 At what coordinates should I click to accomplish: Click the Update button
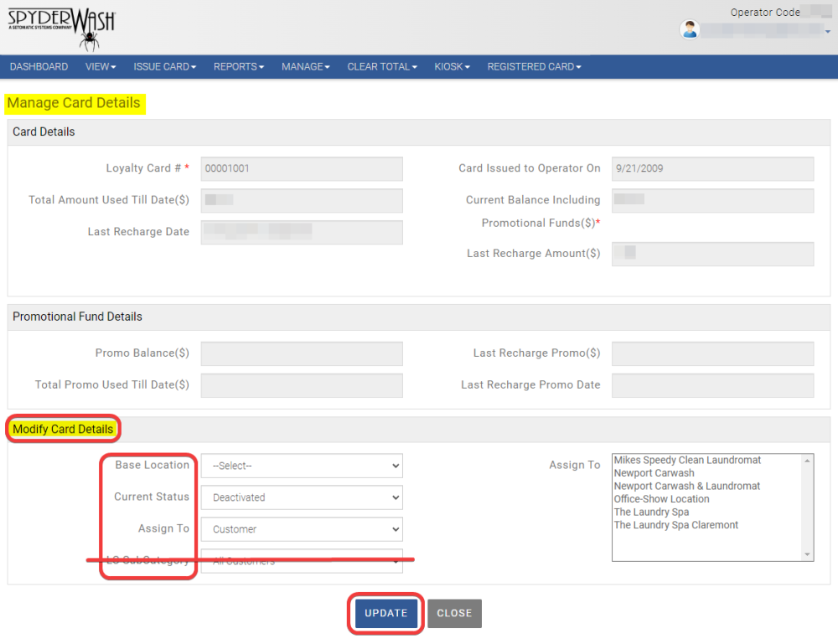(x=385, y=613)
